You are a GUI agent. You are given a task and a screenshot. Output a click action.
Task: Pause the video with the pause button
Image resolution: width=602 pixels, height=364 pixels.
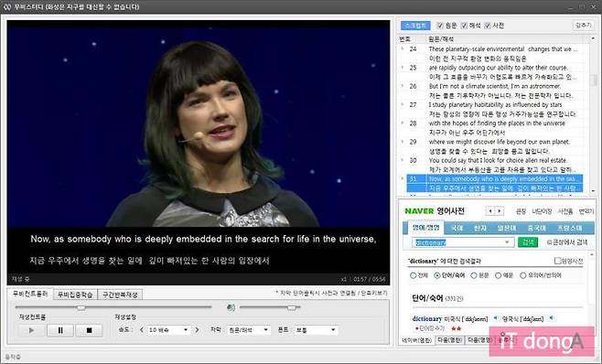[60, 330]
